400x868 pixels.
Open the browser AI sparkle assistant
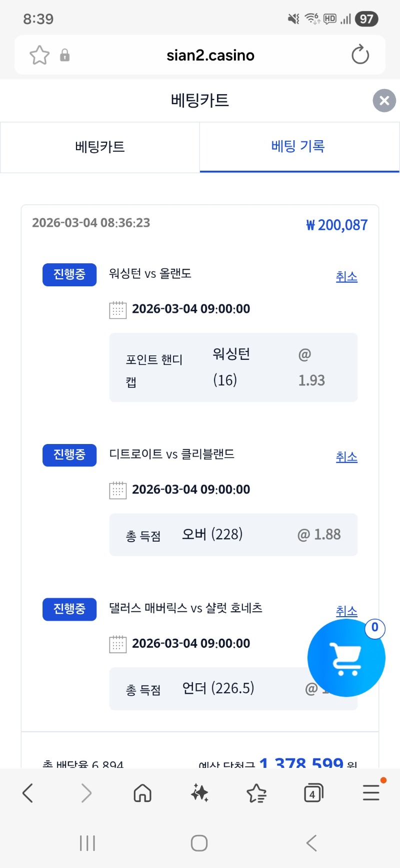pos(199,793)
